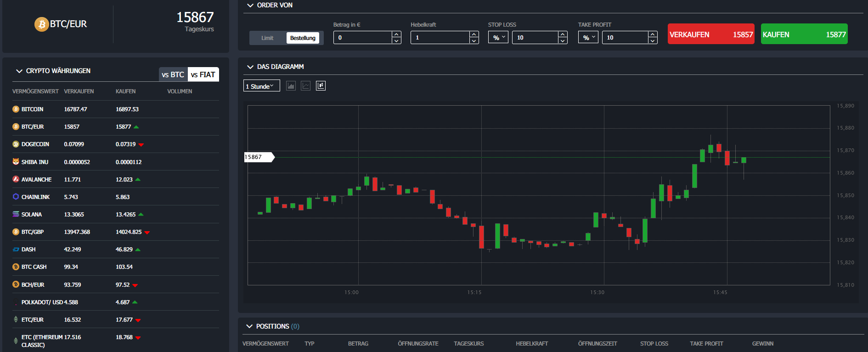Click the SOLANA coin icon

(x=16, y=214)
